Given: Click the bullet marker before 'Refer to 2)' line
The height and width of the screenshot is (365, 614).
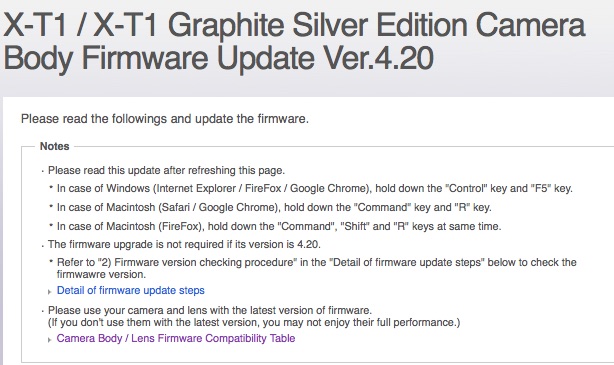Looking at the screenshot, I should click(51, 261).
